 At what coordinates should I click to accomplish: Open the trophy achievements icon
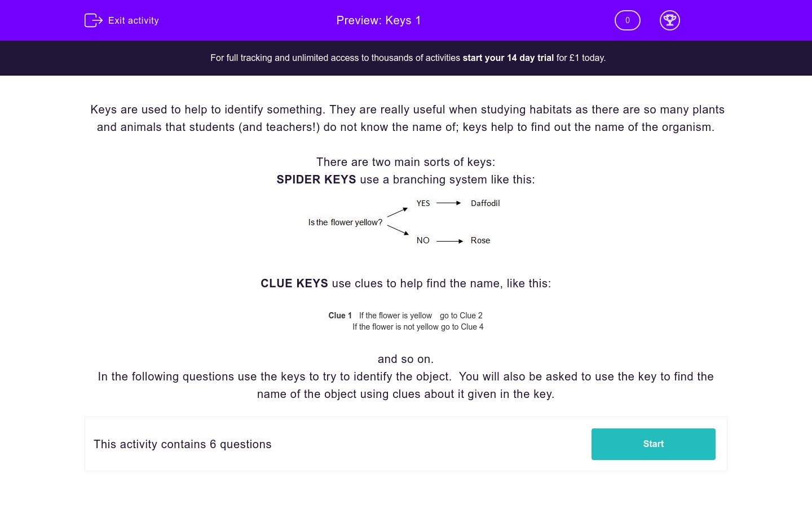(669, 20)
